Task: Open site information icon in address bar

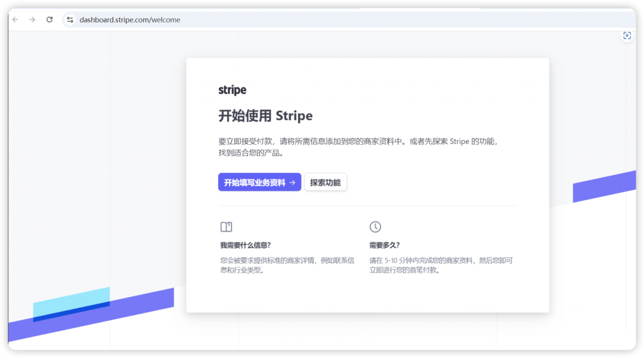Action: 70,20
